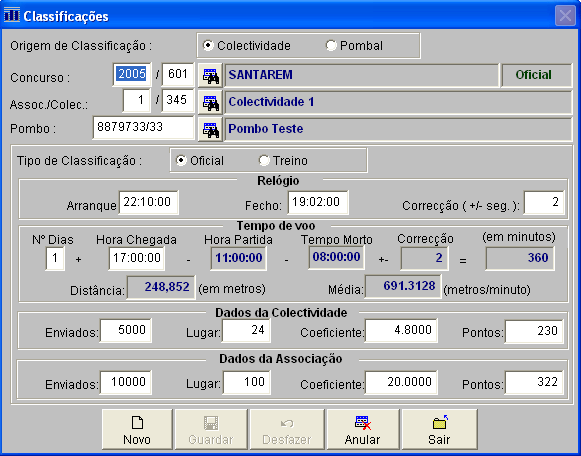
Task: Click the Concurso number field 601
Action: pyautogui.click(x=178, y=74)
